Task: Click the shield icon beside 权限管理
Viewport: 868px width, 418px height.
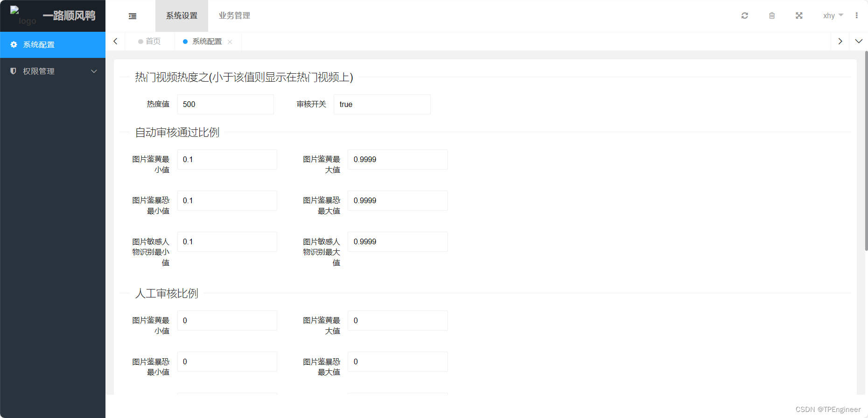Action: [13, 71]
